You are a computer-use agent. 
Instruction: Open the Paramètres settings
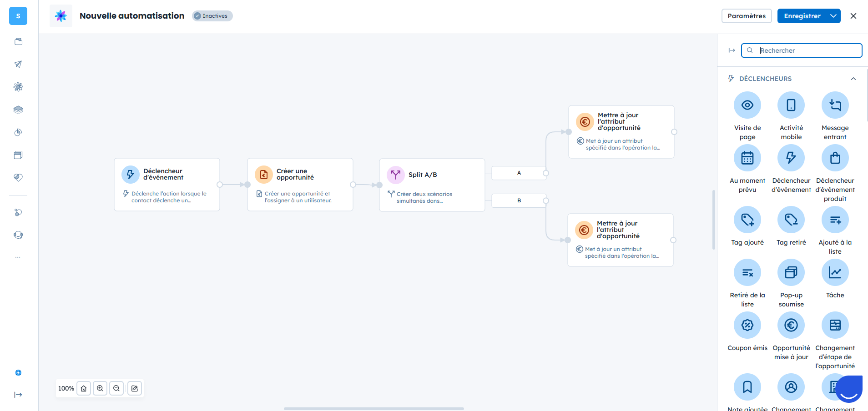747,16
